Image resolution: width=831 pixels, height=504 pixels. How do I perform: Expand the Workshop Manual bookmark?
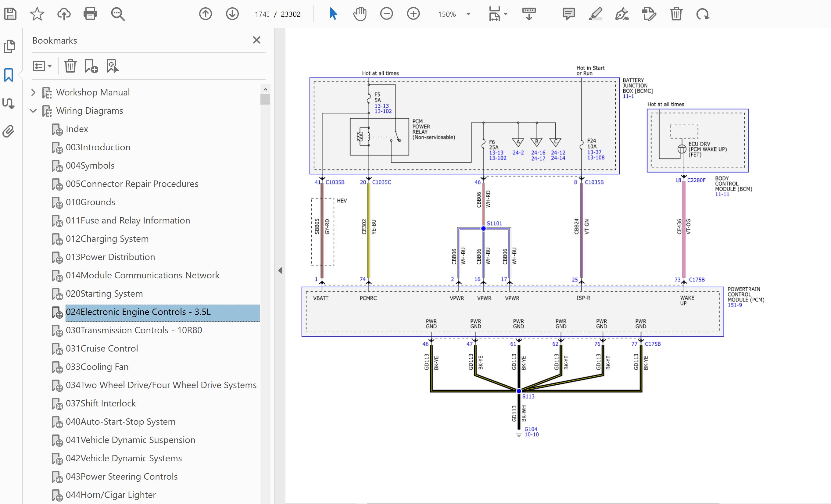33,92
